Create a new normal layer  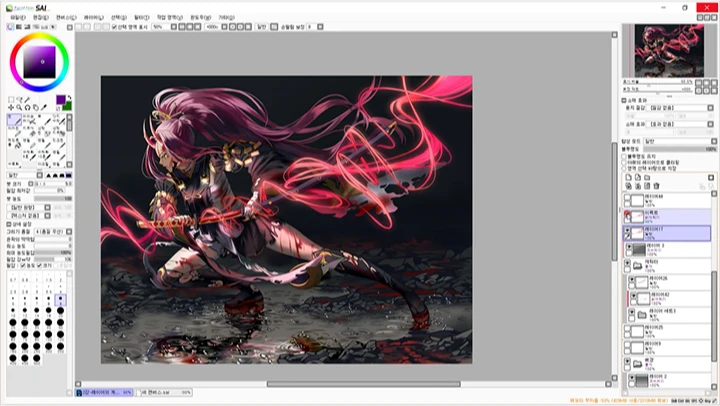[628, 177]
